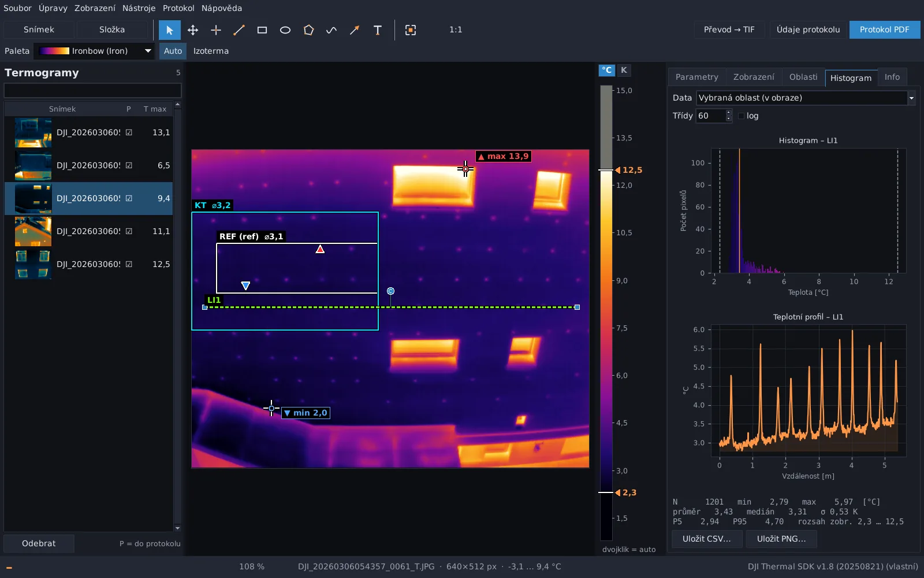Screen dimensions: 924x578
Task: Pick the rectangle area tool
Action: click(262, 30)
